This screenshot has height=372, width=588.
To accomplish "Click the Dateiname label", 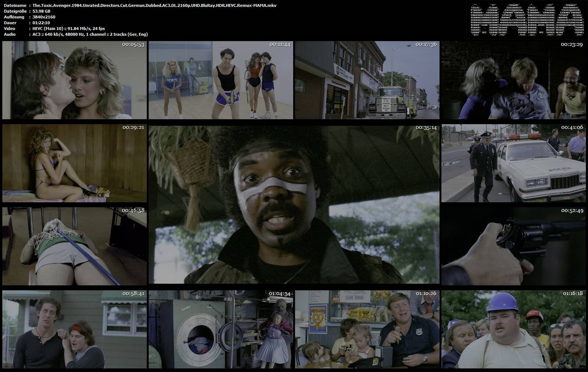I will (15, 5).
